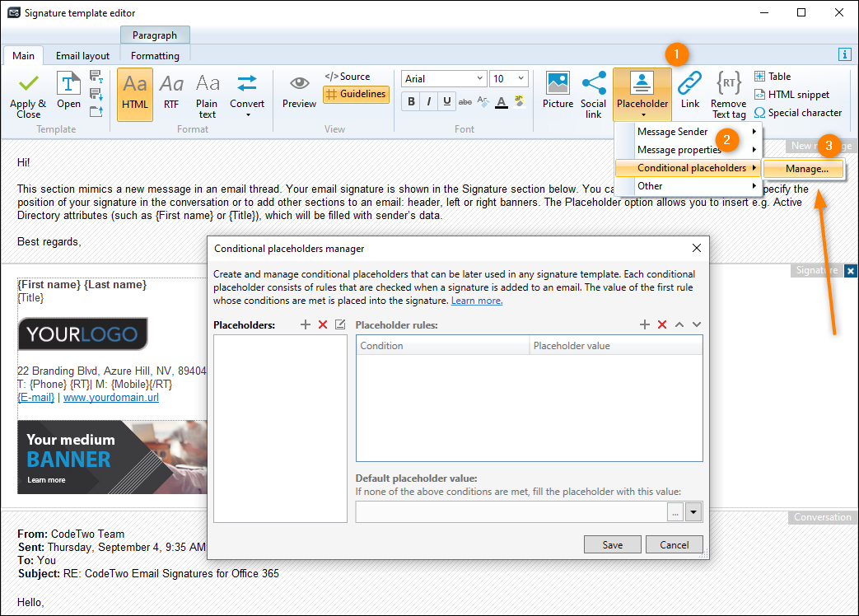Expand the Message properties submenu
The height and width of the screenshot is (616, 859).
689,150
